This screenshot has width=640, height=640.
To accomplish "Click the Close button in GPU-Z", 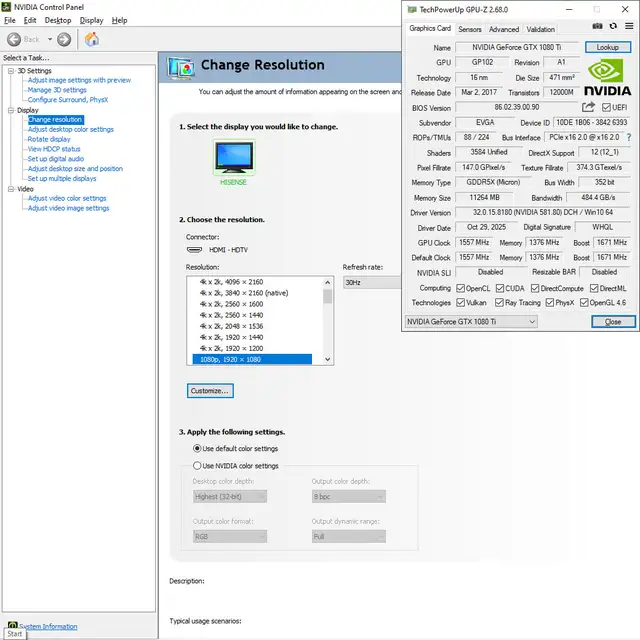I will [x=613, y=322].
